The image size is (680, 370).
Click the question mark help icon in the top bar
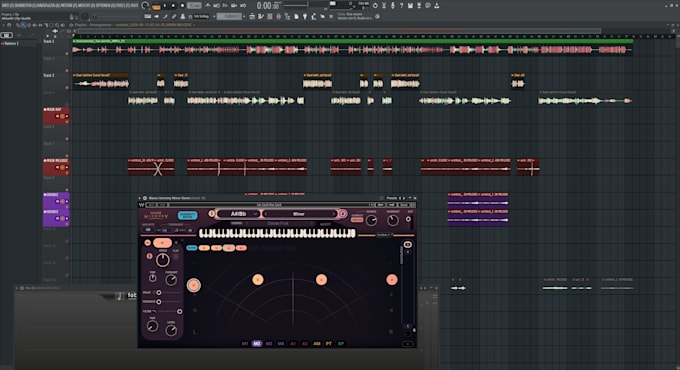[401, 6]
